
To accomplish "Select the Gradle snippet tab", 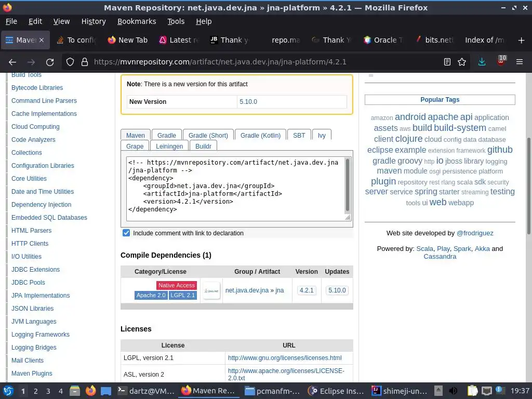I will click(167, 136).
